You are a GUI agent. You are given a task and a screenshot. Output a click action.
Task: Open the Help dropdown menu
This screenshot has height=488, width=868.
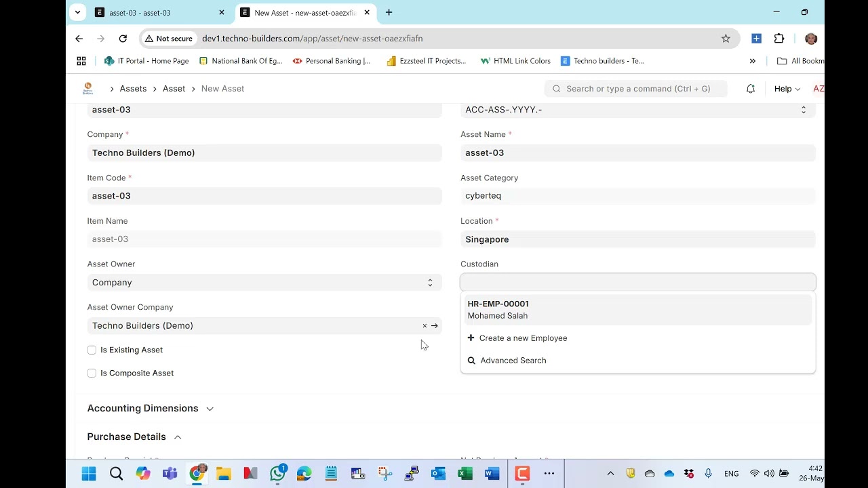pos(787,89)
